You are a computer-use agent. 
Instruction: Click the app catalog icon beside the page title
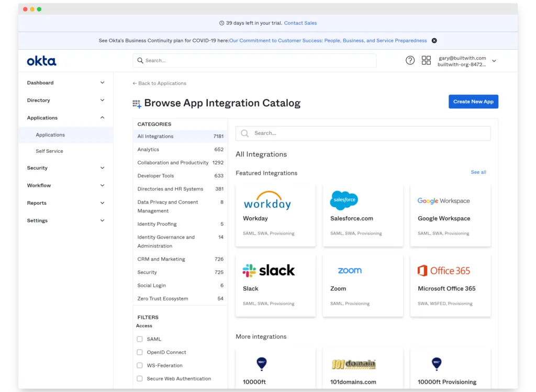point(137,104)
